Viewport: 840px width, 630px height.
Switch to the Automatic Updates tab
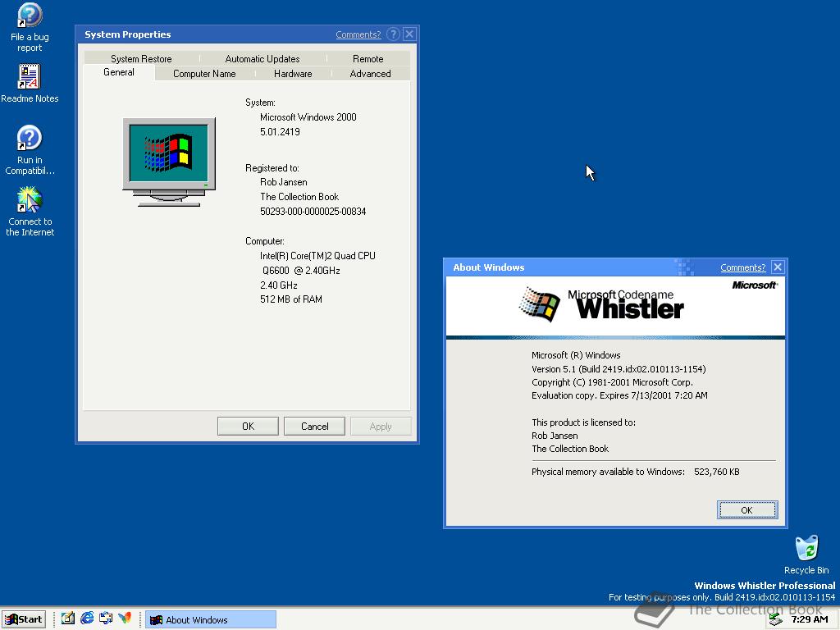click(262, 59)
